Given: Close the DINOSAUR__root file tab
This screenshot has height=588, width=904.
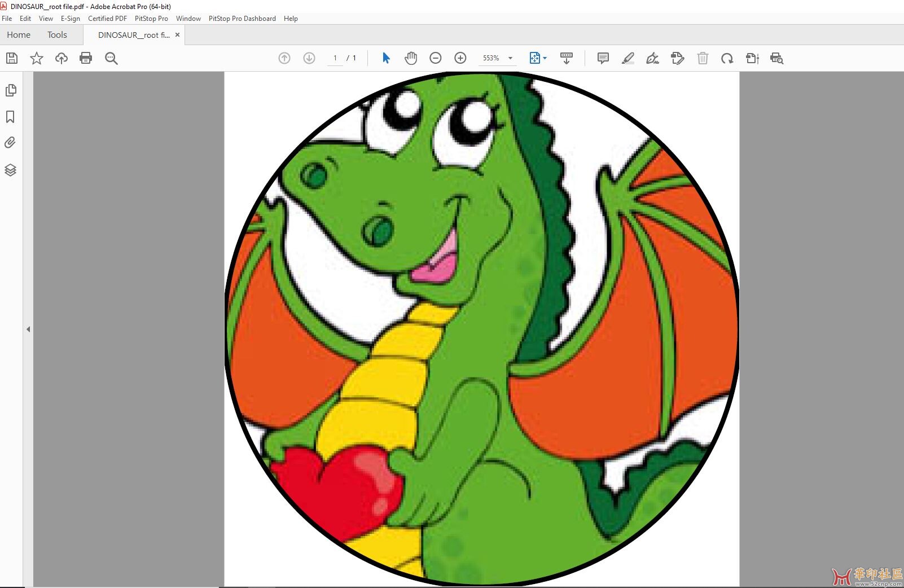Looking at the screenshot, I should pos(177,35).
